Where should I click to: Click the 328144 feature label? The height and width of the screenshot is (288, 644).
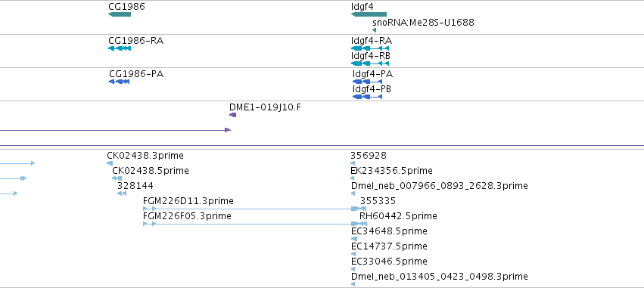[x=135, y=186]
